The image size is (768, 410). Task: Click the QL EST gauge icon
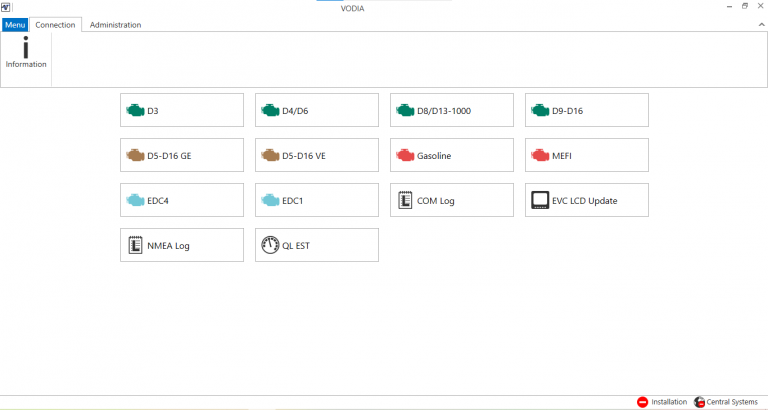click(270, 245)
